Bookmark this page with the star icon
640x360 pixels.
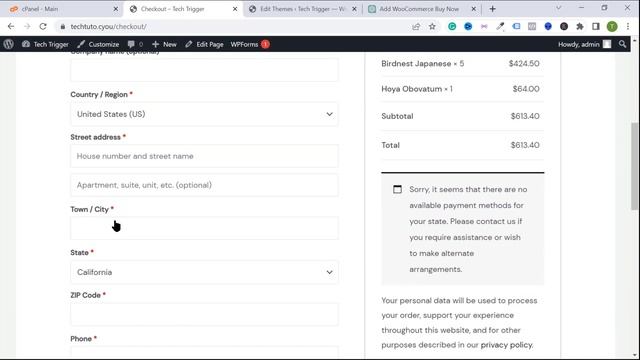coord(432,27)
